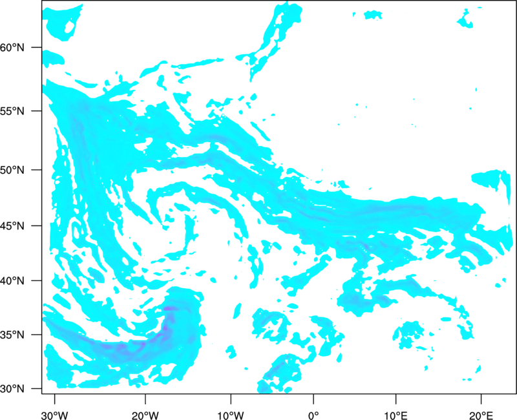Click the 30°N latitude label
Screen dimensions: 517x420
12,389
